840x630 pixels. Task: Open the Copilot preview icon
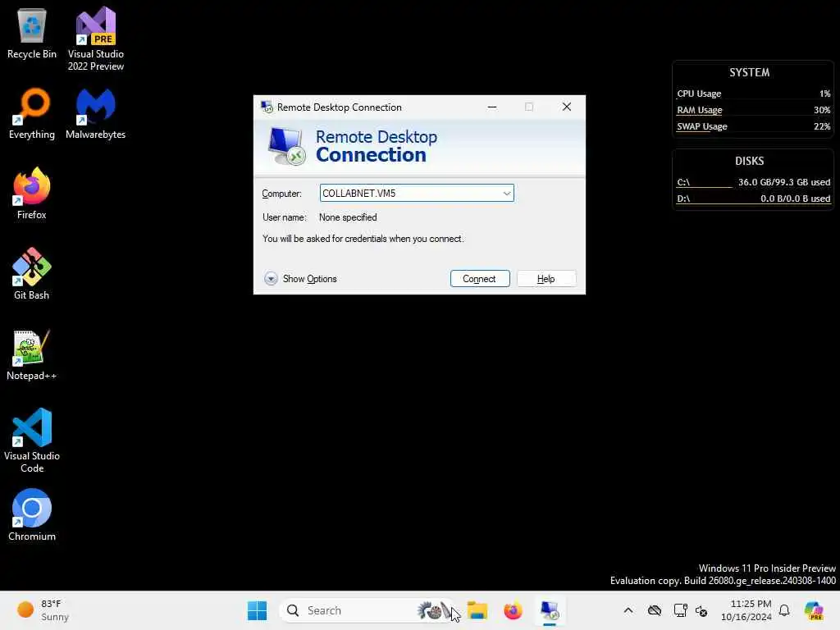coord(814,610)
